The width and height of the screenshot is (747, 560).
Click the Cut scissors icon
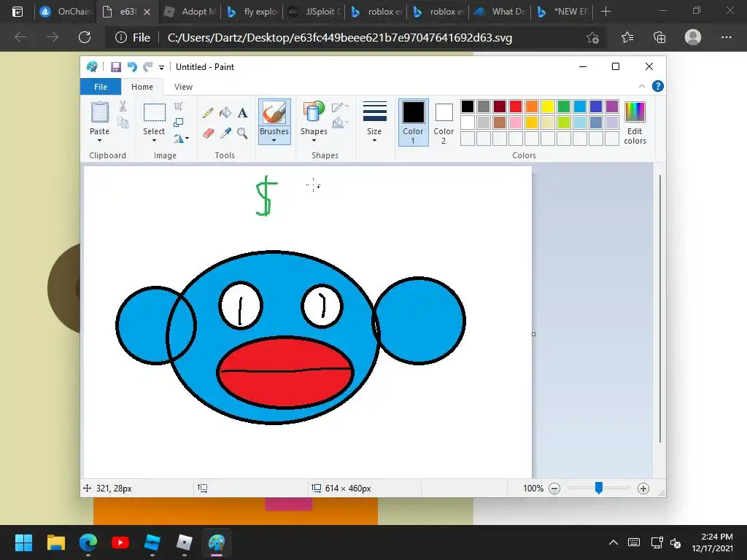pos(123,106)
